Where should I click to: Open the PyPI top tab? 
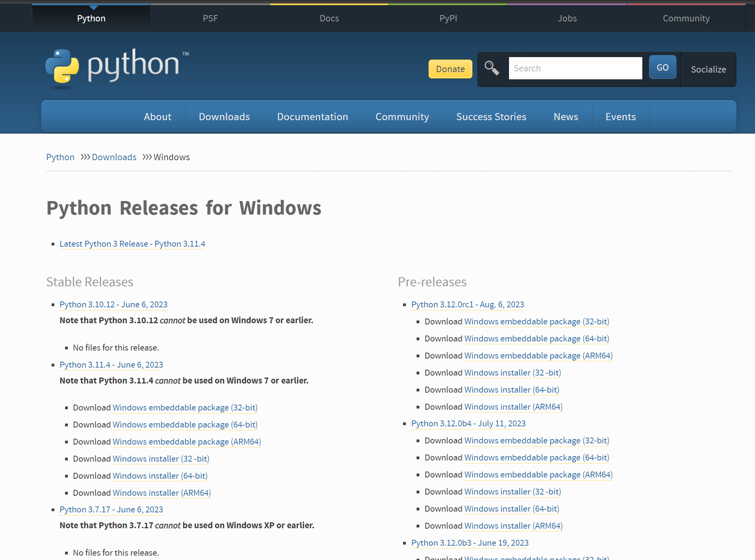[448, 18]
